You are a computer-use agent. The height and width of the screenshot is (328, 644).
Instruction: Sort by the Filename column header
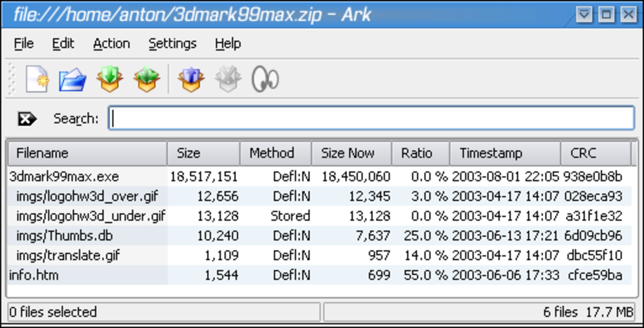[88, 153]
